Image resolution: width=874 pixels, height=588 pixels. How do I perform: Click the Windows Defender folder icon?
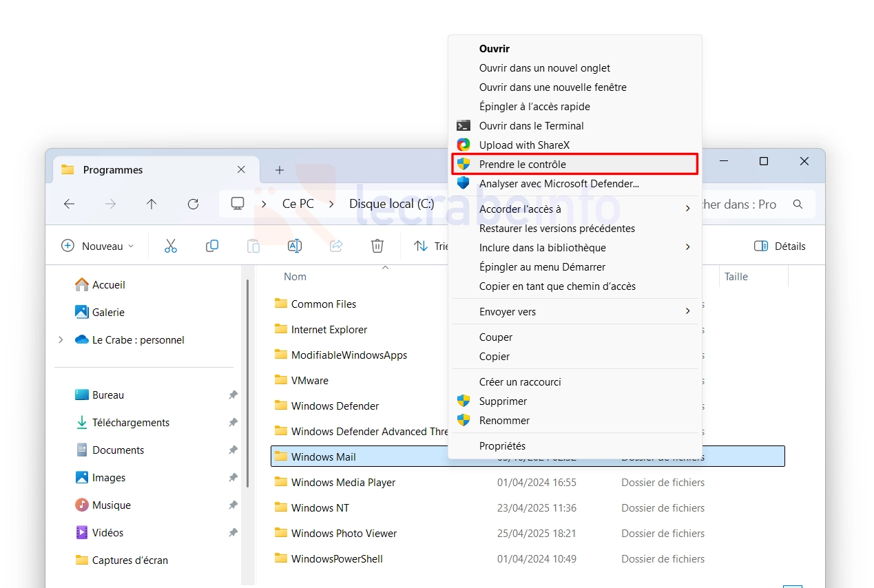click(x=280, y=406)
